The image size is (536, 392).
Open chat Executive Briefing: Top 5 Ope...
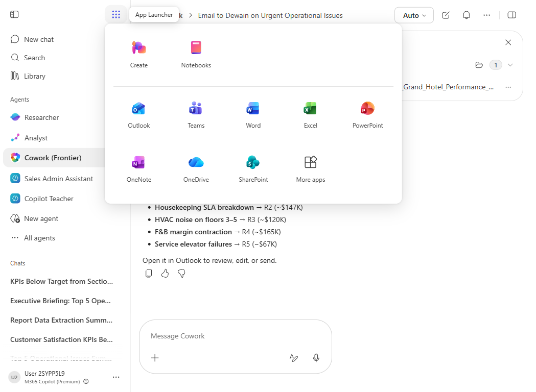coord(60,301)
